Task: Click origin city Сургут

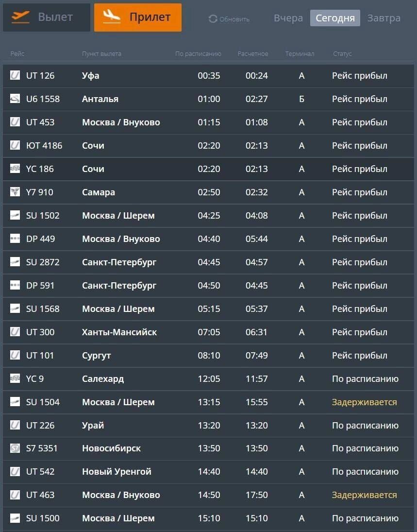Action: point(96,356)
